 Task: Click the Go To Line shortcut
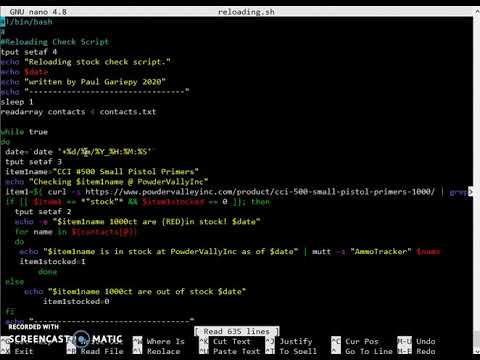point(362,351)
